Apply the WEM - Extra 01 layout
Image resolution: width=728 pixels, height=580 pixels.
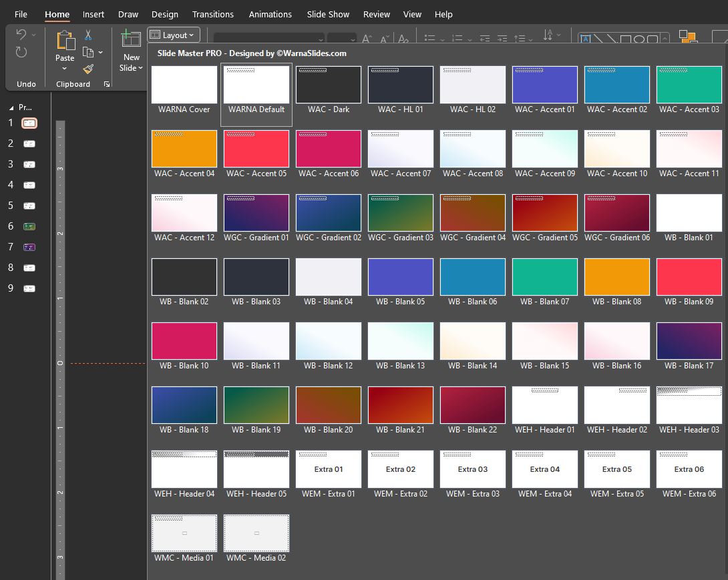click(x=329, y=469)
